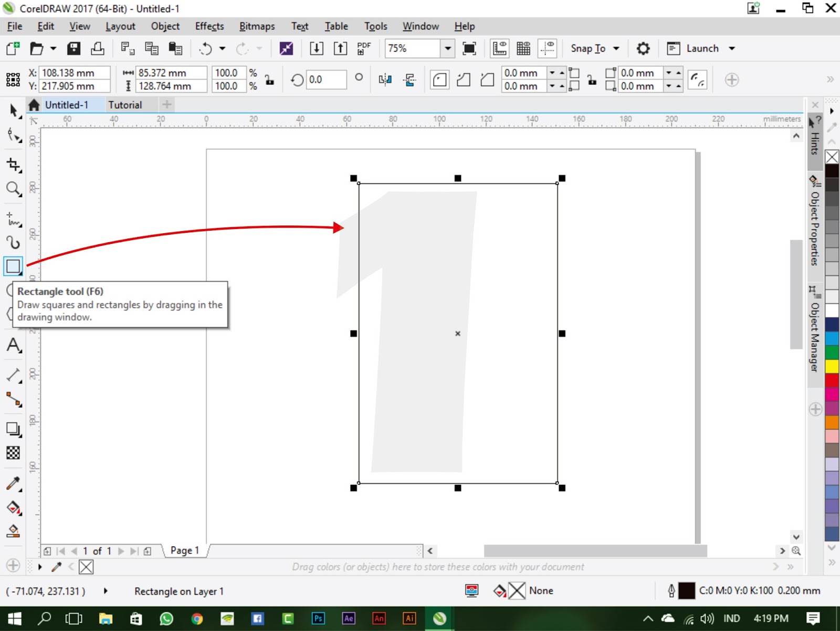Toggle the document grid display
The width and height of the screenshot is (840, 631).
click(523, 48)
